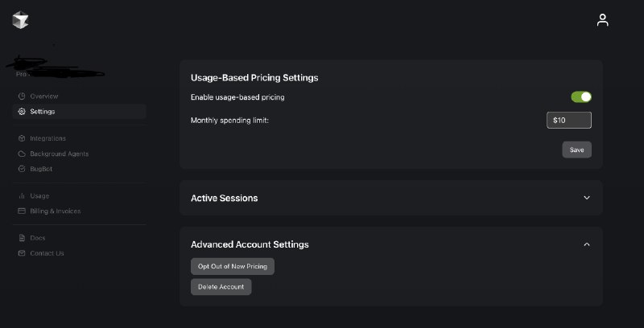Image resolution: width=644 pixels, height=328 pixels.
Task: Click the Cursor cube logo
Action: coord(20,19)
